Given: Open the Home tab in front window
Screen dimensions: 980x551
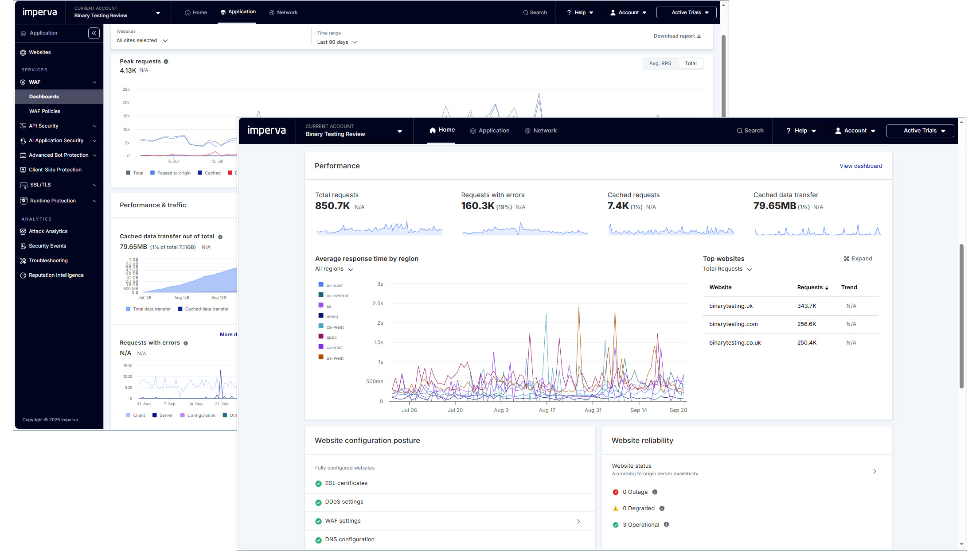Looking at the screenshot, I should point(441,130).
